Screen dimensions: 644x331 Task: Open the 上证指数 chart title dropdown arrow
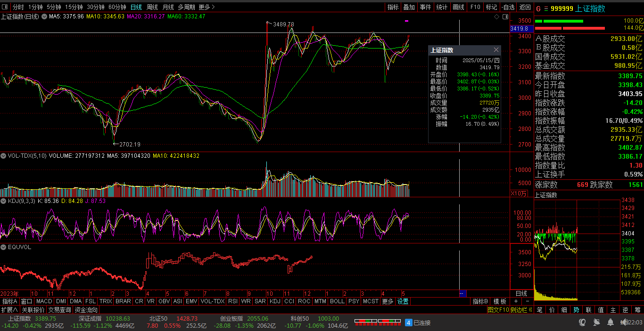click(x=45, y=16)
